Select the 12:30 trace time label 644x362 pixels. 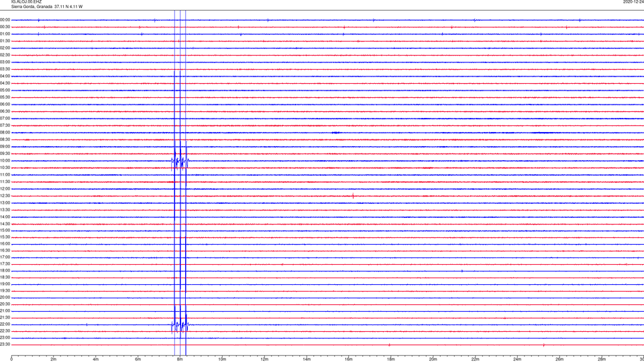click(x=5, y=196)
